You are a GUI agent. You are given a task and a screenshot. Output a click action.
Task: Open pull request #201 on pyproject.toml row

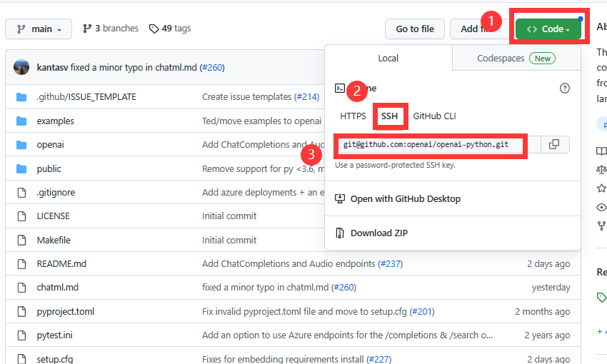[x=422, y=312]
